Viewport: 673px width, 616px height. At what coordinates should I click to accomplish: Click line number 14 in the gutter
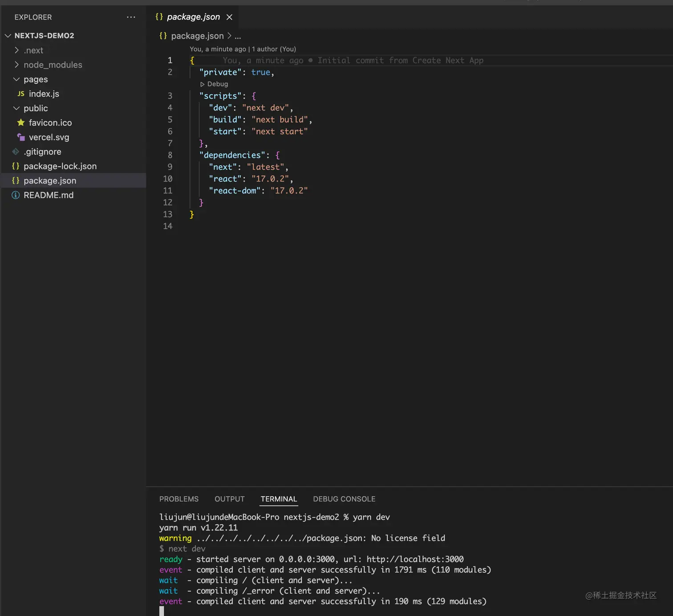pos(167,226)
